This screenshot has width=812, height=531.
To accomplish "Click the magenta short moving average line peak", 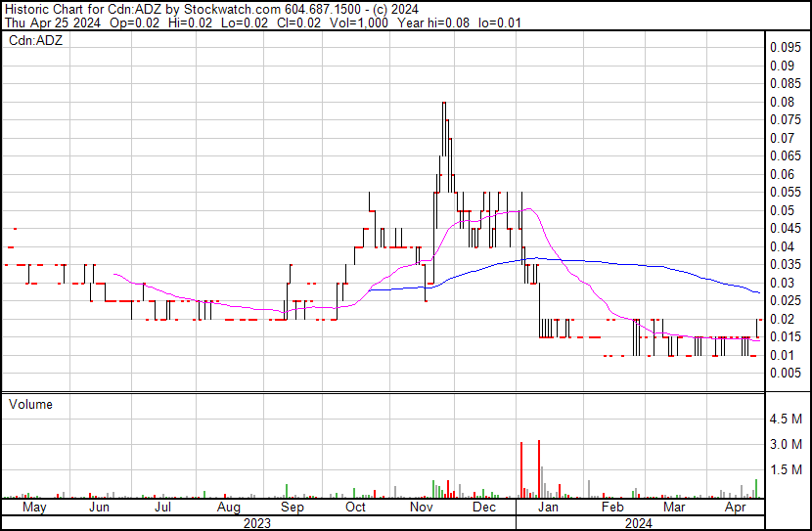I will pyautogui.click(x=528, y=209).
